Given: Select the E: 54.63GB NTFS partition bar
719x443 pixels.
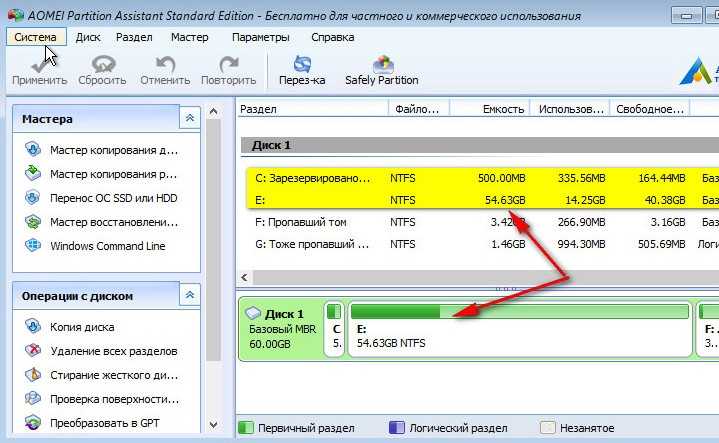Looking at the screenshot, I should click(x=520, y=329).
